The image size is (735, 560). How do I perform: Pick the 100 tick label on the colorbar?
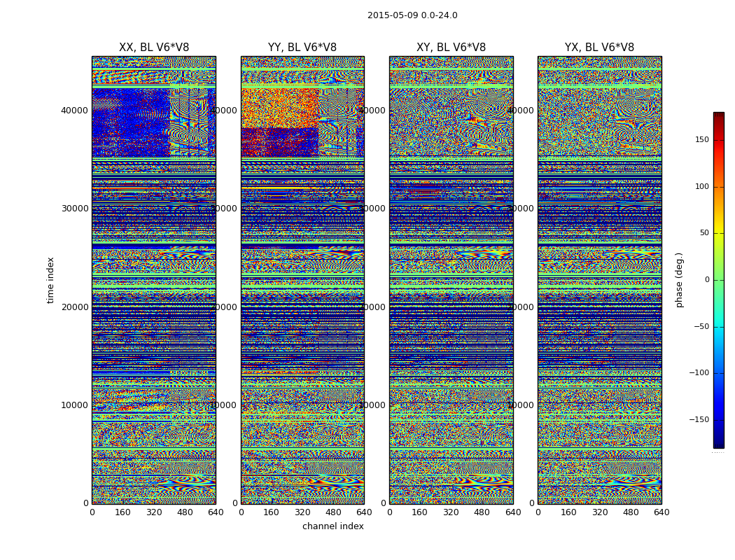coord(701,187)
